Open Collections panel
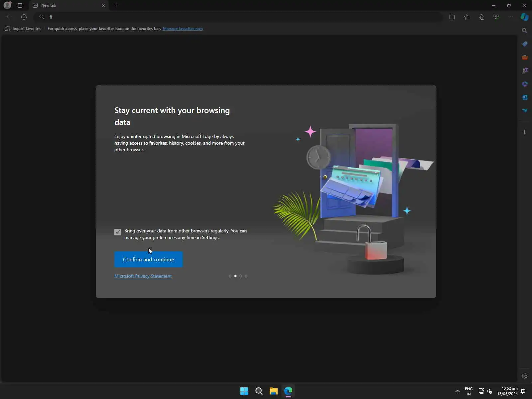The height and width of the screenshot is (399, 532). point(481,17)
